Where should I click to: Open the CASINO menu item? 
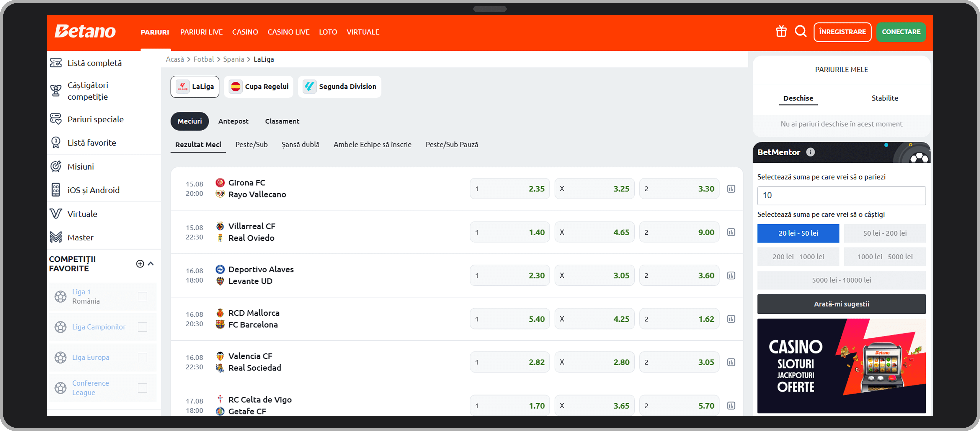pos(245,32)
